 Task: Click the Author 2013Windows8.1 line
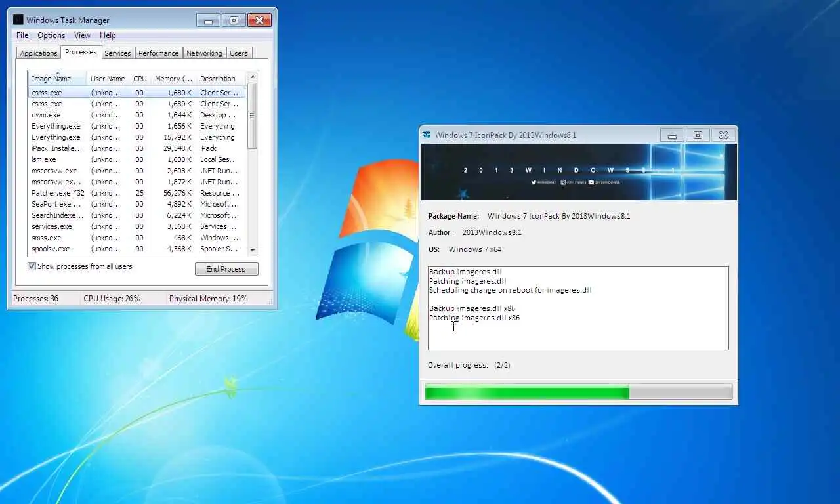(475, 232)
